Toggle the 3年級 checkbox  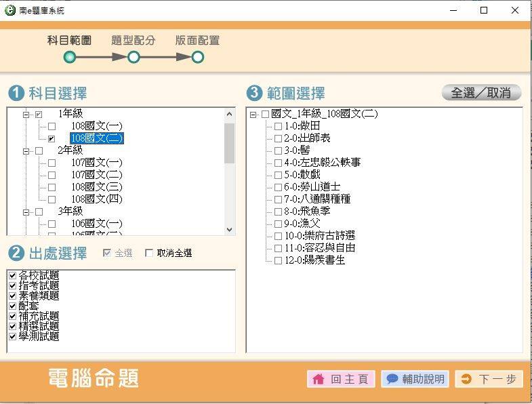[x=39, y=212]
